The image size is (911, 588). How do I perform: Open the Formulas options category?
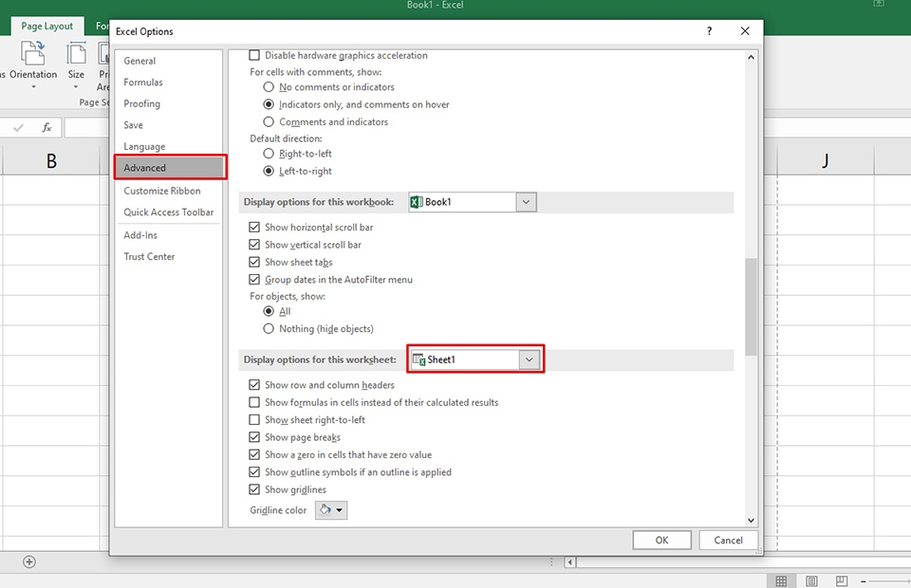tap(169, 83)
